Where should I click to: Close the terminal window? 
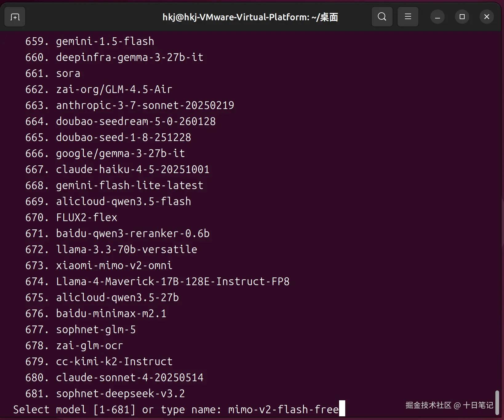click(486, 17)
